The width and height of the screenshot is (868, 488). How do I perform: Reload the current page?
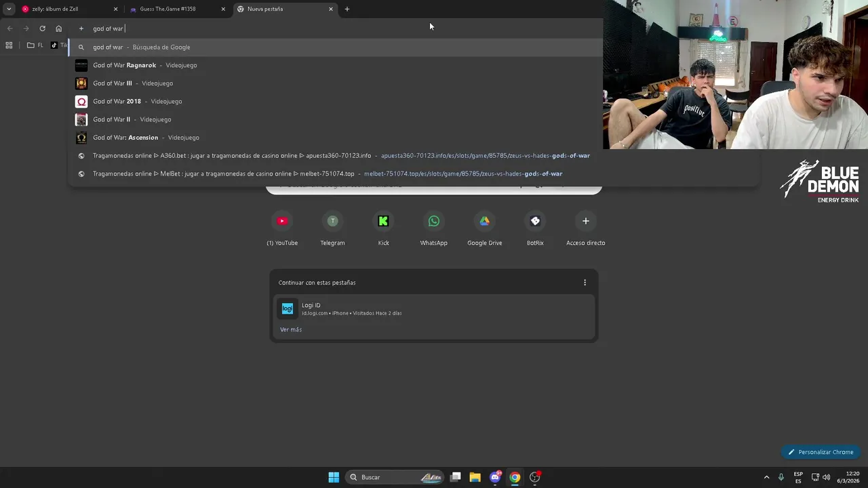pyautogui.click(x=42, y=28)
